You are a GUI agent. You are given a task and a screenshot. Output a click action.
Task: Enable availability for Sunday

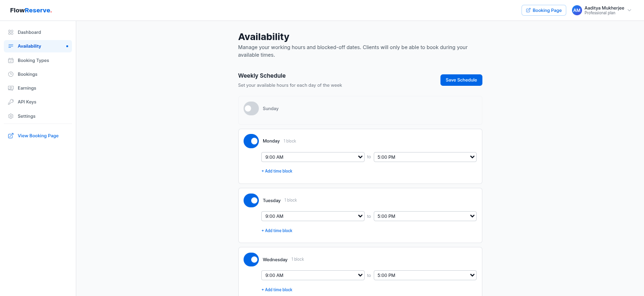251,108
